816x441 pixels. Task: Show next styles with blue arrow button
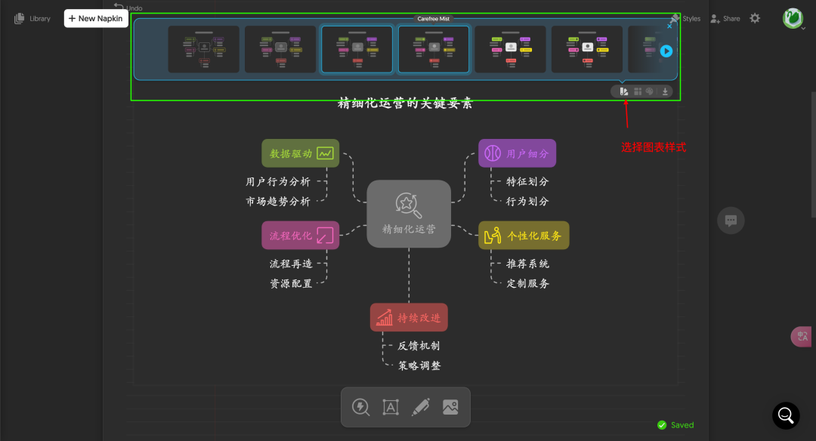666,51
